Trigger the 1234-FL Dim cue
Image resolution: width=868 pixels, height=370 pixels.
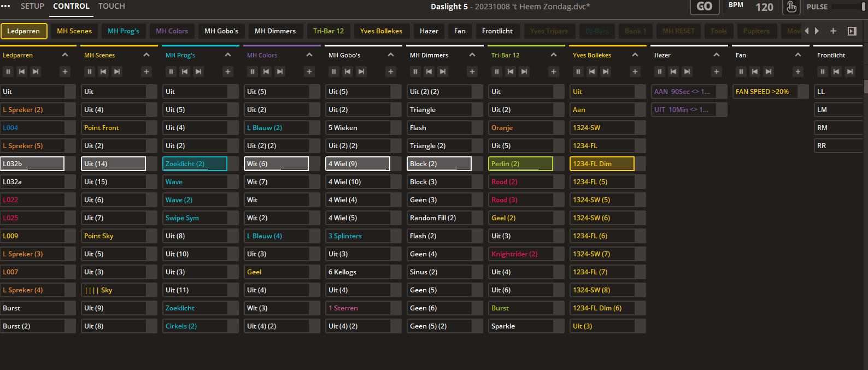coord(602,164)
